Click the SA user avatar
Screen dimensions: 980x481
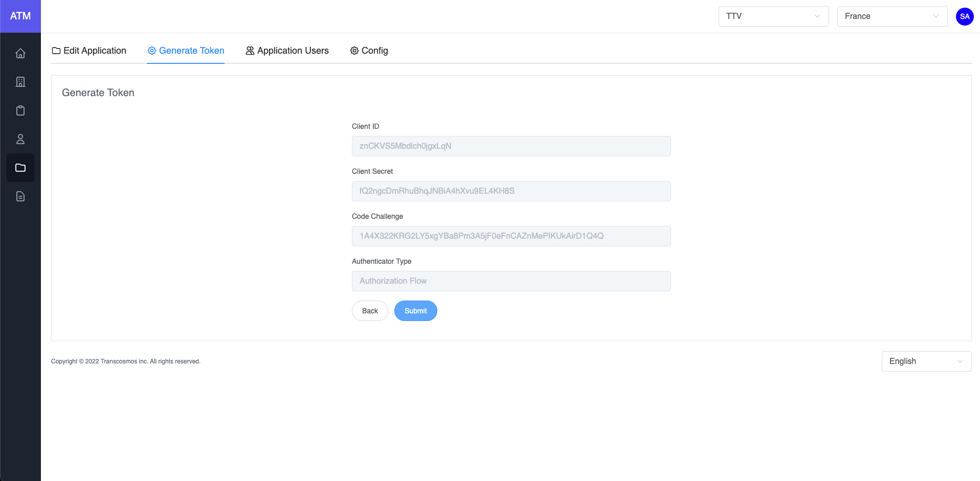(964, 16)
